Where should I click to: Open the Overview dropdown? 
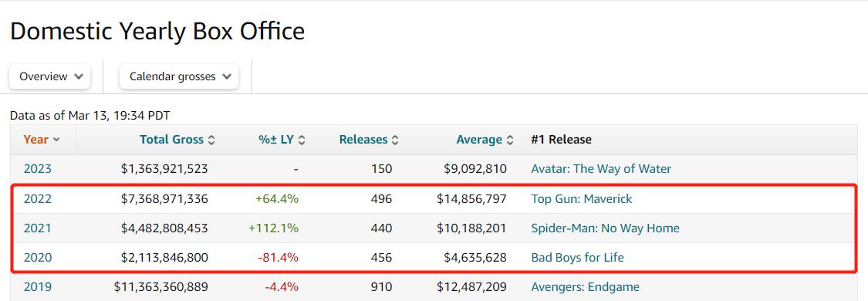[50, 76]
